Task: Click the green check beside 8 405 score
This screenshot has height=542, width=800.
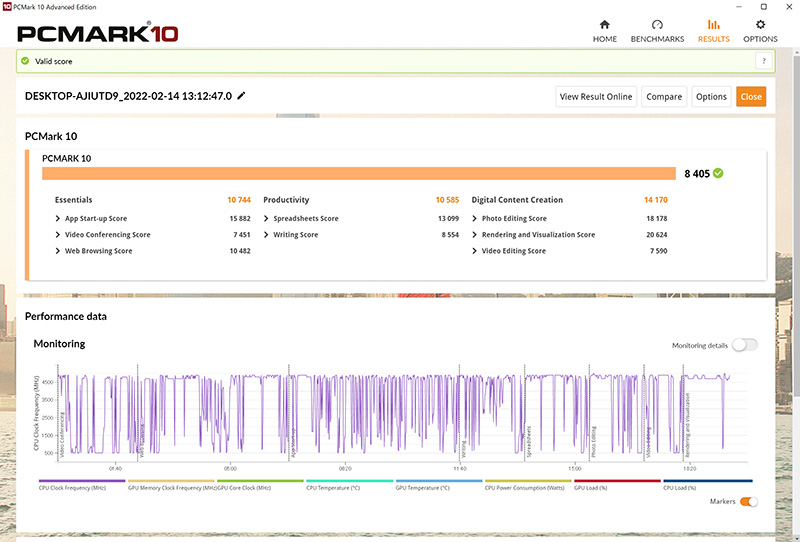Action: tap(719, 173)
